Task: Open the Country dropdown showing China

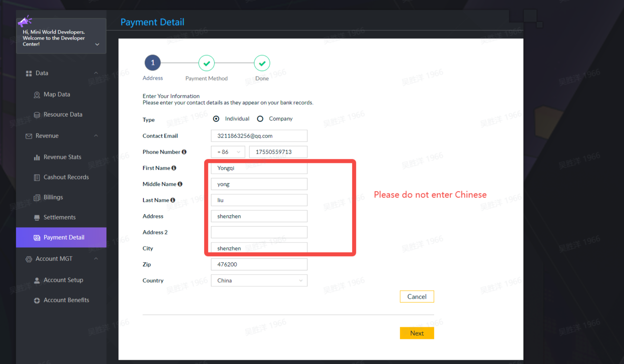Action: point(259,280)
